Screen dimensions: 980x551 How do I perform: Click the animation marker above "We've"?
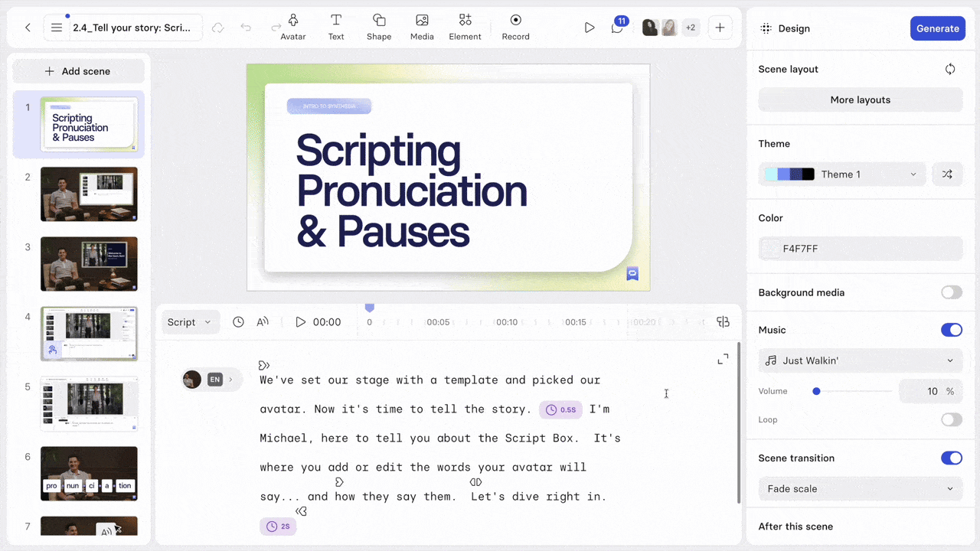[x=264, y=365]
